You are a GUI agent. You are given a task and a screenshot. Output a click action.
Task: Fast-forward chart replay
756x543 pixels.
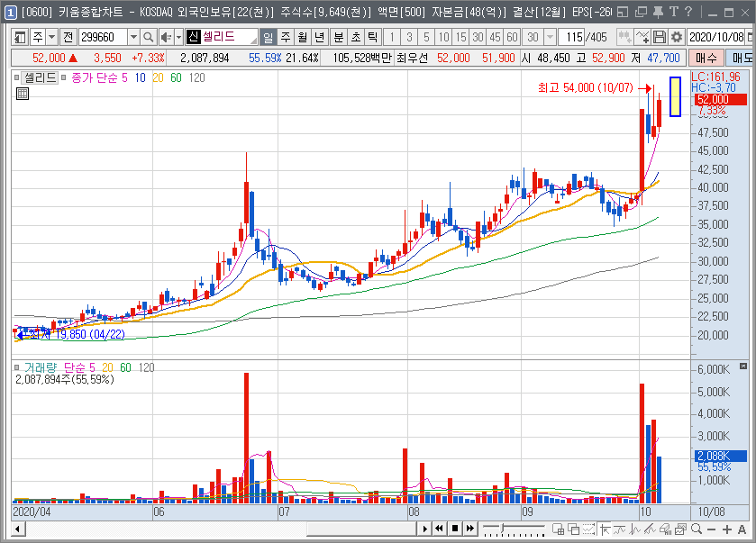470,529
